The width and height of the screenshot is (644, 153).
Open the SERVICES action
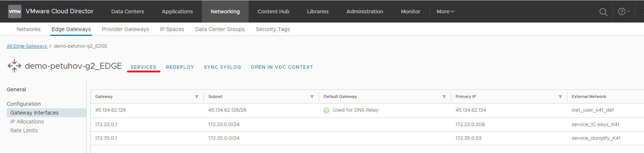click(x=143, y=67)
